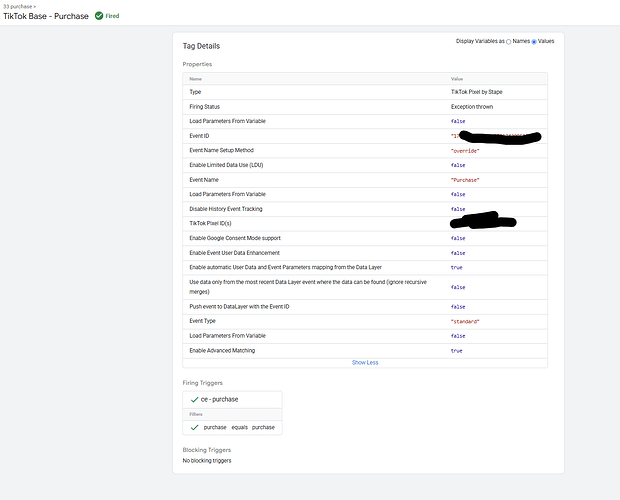Image resolution: width=620 pixels, height=500 pixels.
Task: Click the true value for Enable Advanced Matching
Action: [x=456, y=351]
